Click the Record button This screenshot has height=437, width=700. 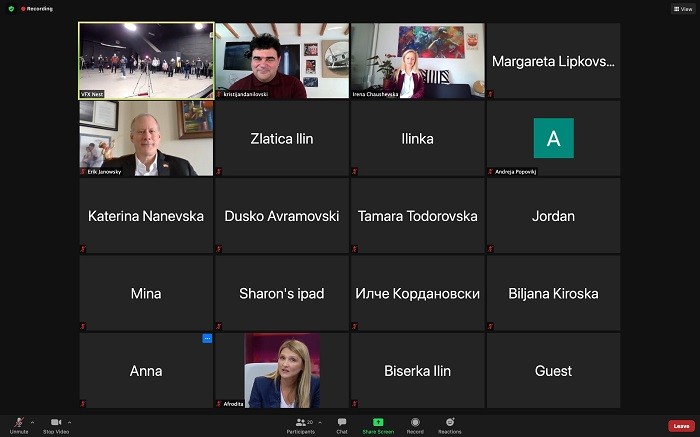point(415,425)
